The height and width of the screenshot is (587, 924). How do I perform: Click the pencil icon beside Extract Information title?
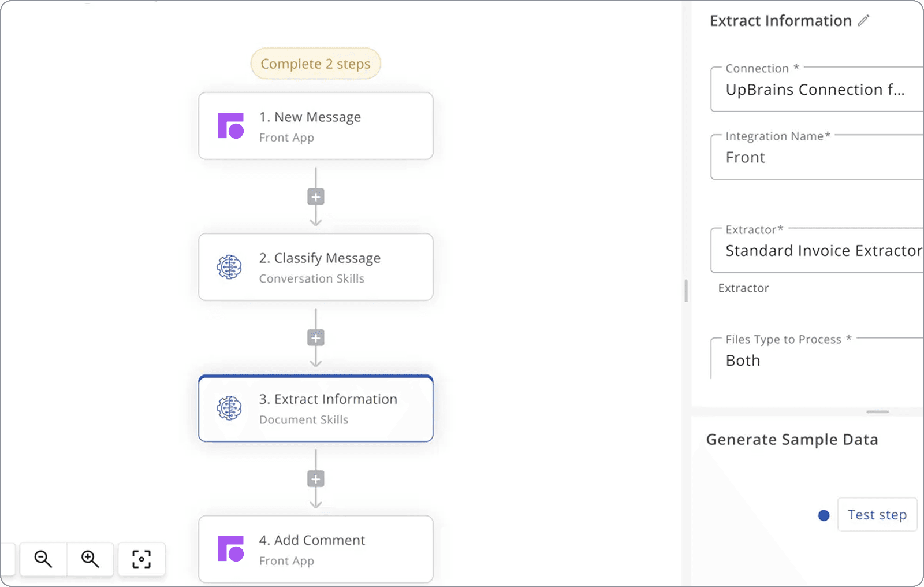(x=863, y=21)
